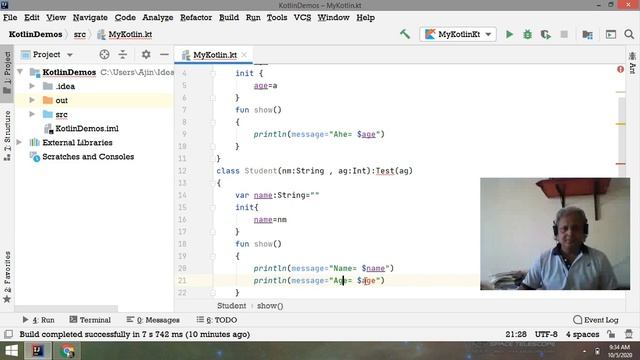
Task: Open the Code menu
Action: 125,18
